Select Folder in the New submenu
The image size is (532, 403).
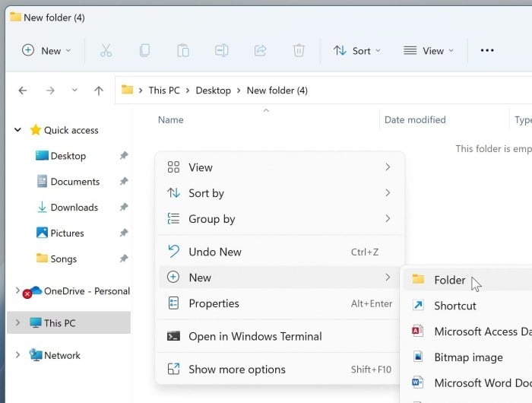(x=468, y=280)
